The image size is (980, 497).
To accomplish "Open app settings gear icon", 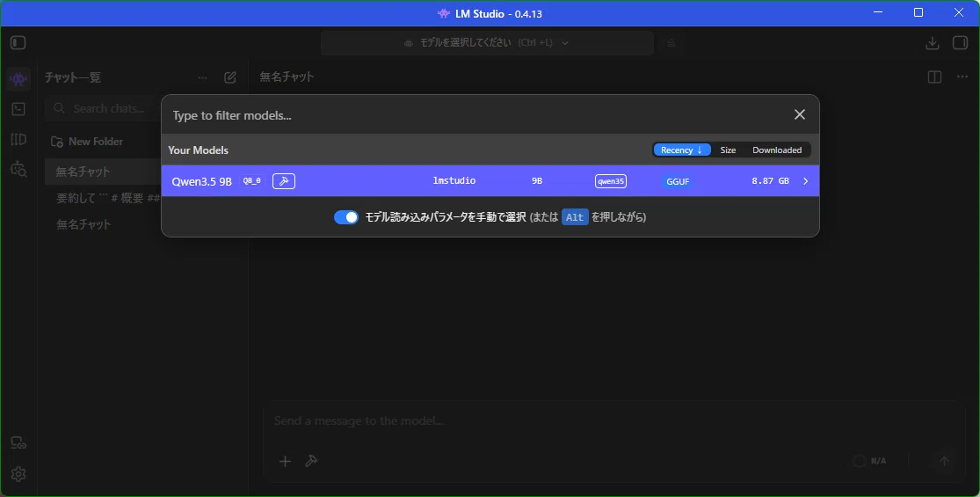I will click(18, 474).
